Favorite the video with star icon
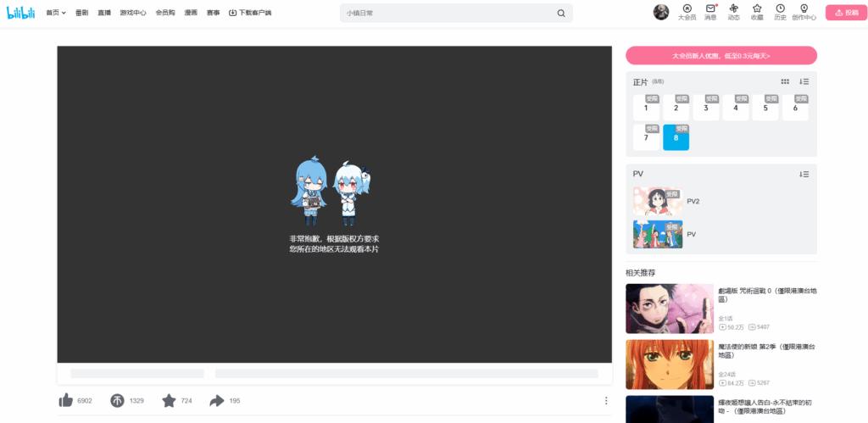868x423 pixels. point(169,400)
